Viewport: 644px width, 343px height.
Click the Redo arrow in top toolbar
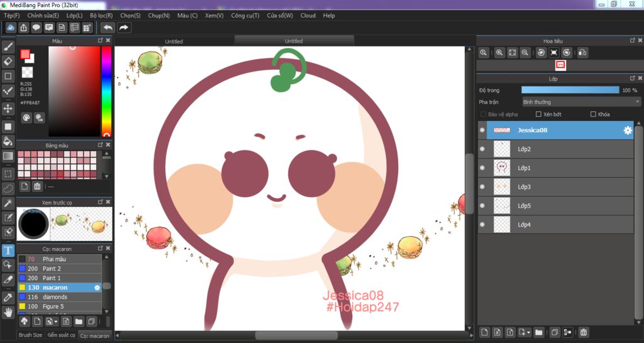point(123,28)
